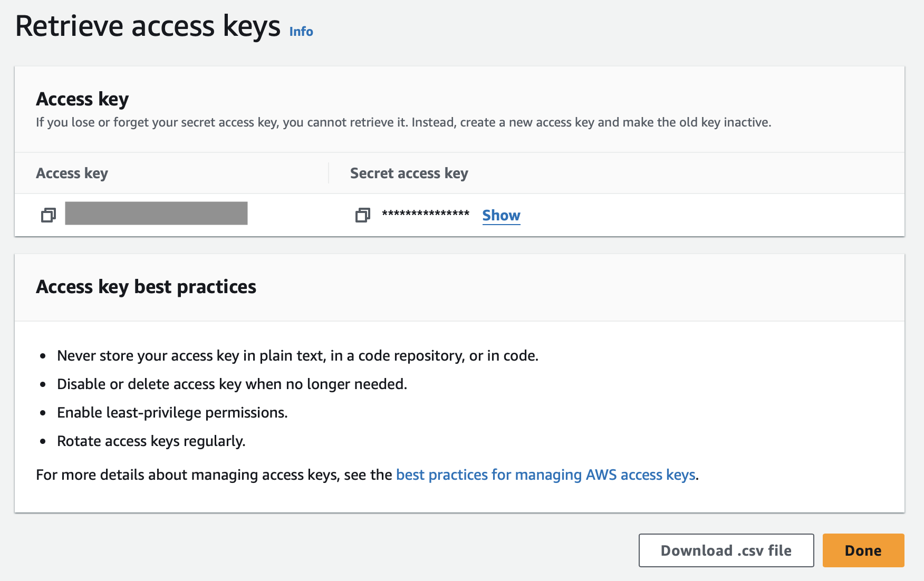Viewport: 924px width, 581px height.
Task: Click the Access key best practices heading
Action: click(146, 287)
